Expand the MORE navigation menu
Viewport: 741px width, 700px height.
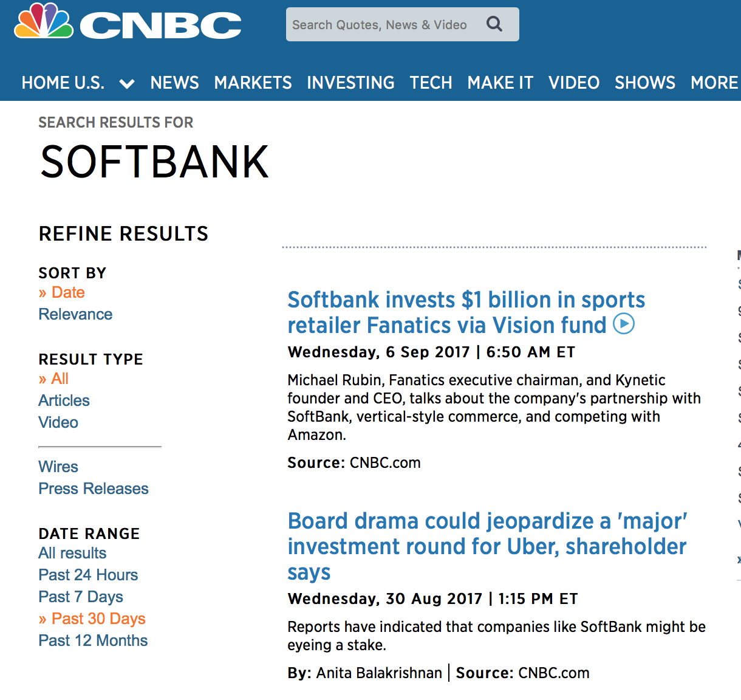tap(715, 83)
